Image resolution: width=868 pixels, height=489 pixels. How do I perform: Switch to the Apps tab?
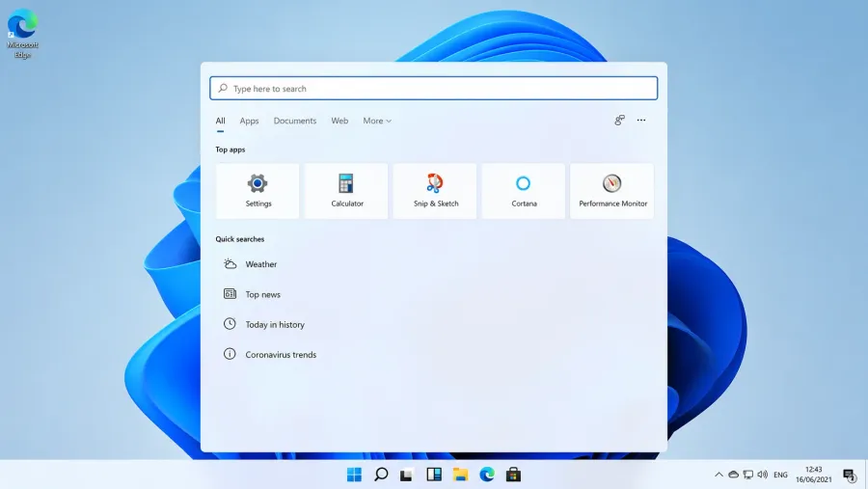coord(249,121)
